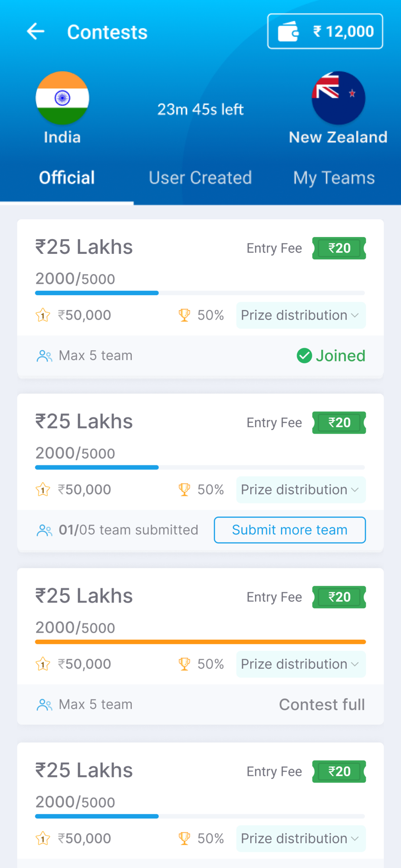
Task: Switch to the User Created tab
Action: coord(200,178)
